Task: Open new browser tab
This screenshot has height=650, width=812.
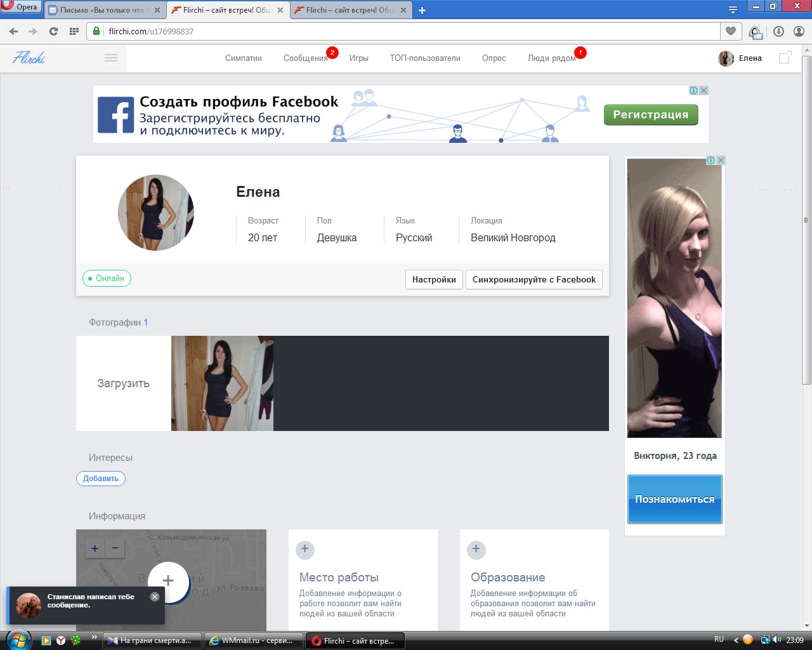Action: 422,10
